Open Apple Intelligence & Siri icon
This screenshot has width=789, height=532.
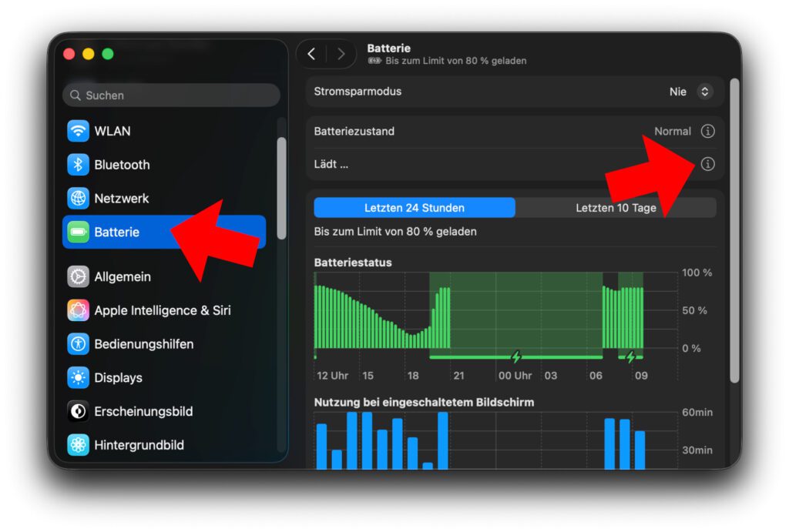tap(78, 310)
